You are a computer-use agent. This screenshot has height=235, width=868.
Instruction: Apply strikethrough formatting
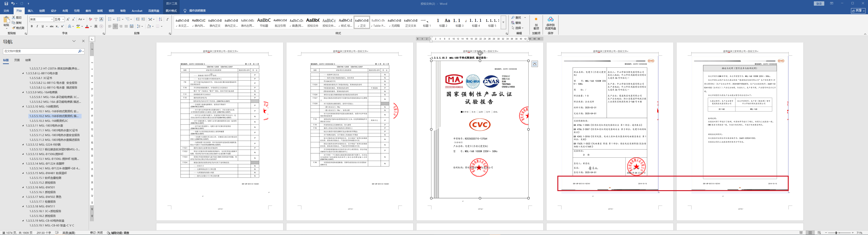[52, 26]
